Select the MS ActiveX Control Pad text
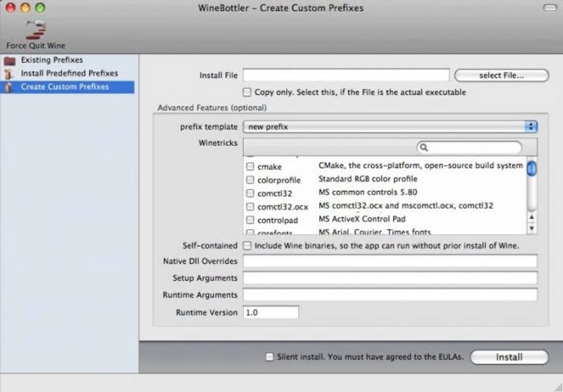 coord(362,219)
